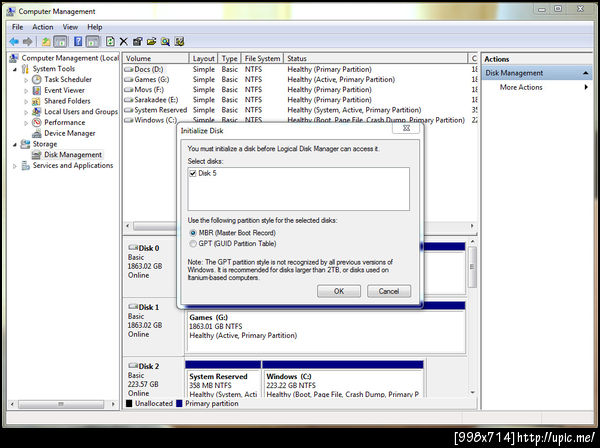Sort by the Layout column header

point(204,59)
